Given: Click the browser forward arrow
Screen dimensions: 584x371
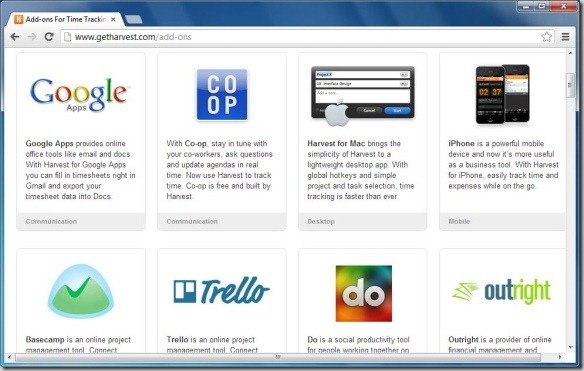Looking at the screenshot, I should coord(32,37).
